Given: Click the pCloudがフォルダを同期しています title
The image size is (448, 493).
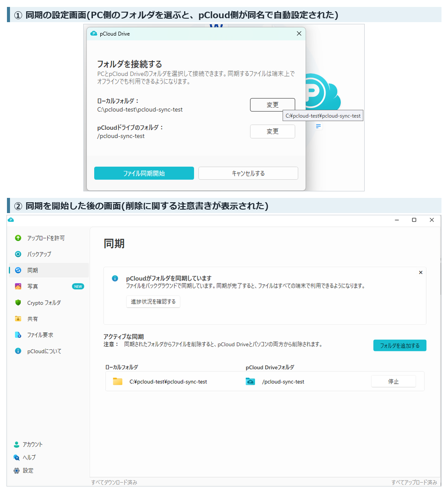Looking at the screenshot, I should pyautogui.click(x=168, y=278).
